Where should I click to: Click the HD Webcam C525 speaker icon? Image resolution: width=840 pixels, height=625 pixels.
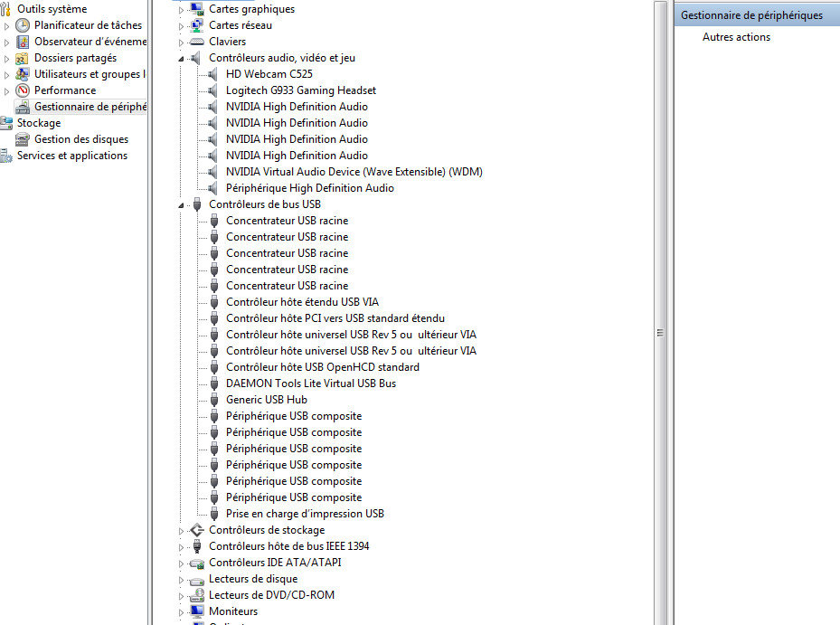point(213,74)
